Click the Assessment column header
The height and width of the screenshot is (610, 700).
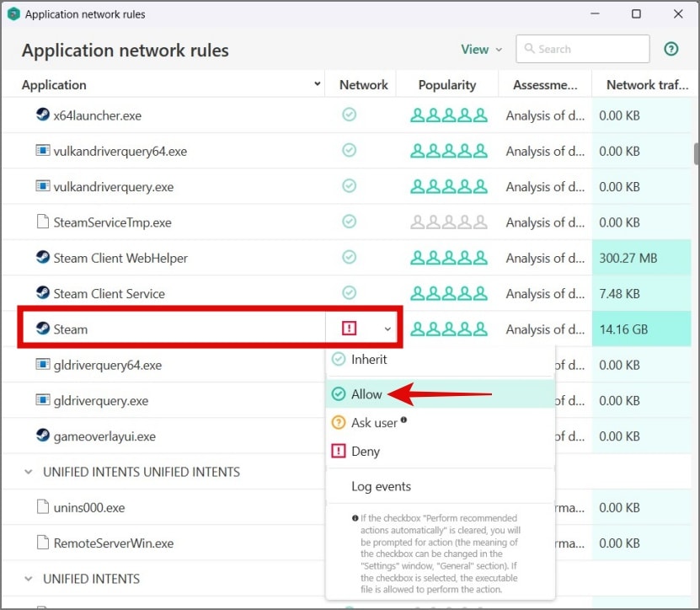coord(545,85)
